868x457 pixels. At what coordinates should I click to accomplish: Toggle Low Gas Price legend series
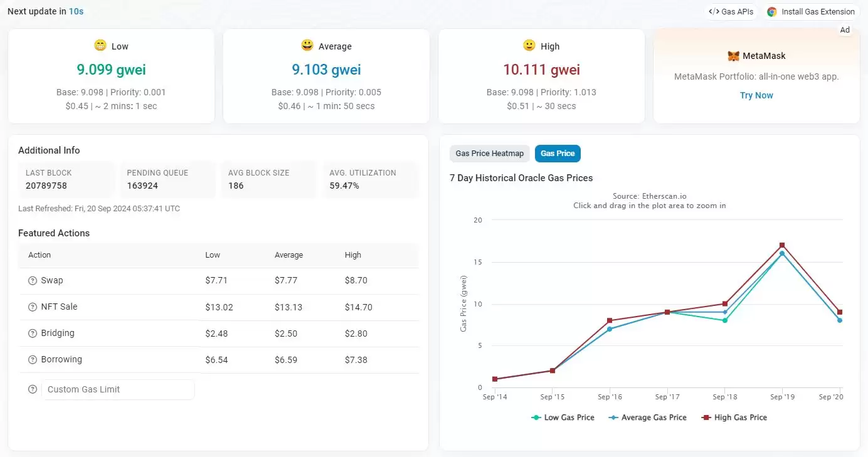[x=563, y=418]
